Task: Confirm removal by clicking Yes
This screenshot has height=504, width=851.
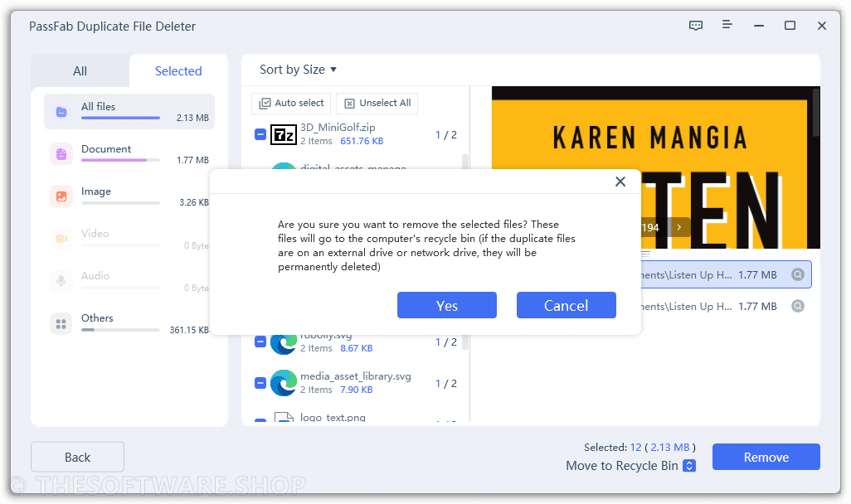Action: (447, 305)
